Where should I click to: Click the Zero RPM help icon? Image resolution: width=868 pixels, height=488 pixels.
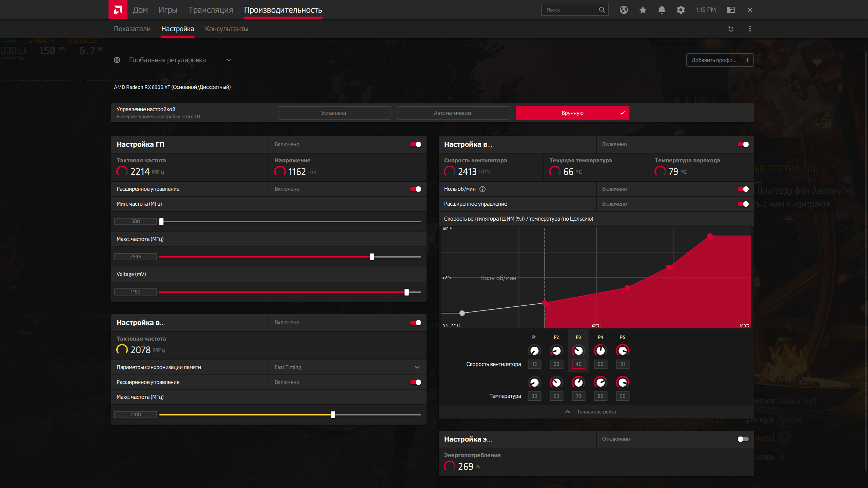click(x=482, y=189)
